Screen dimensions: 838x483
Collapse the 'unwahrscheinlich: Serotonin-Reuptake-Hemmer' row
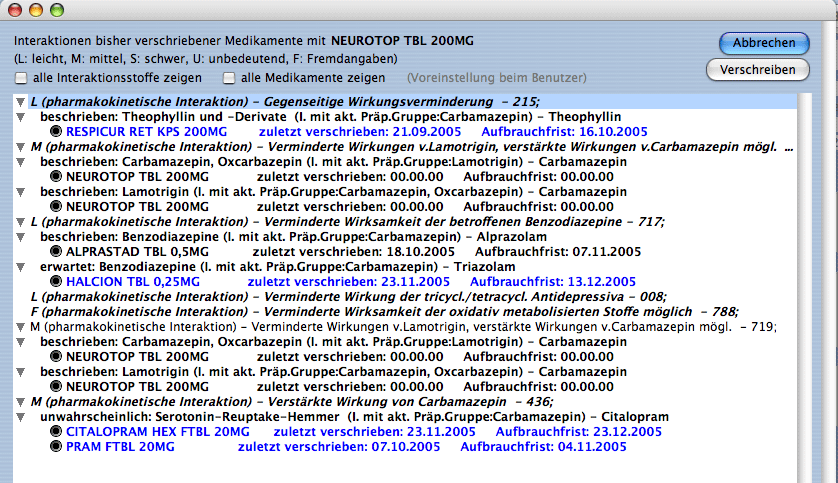20,416
